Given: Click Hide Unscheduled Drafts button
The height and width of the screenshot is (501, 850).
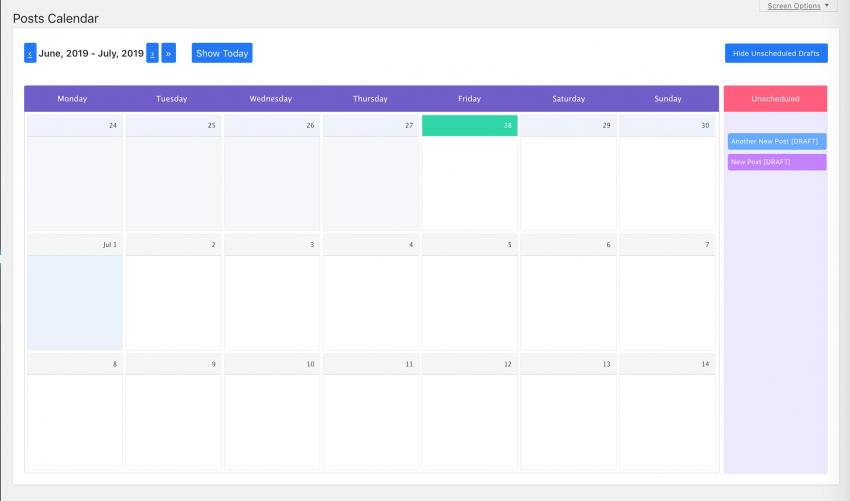Looking at the screenshot, I should (776, 53).
